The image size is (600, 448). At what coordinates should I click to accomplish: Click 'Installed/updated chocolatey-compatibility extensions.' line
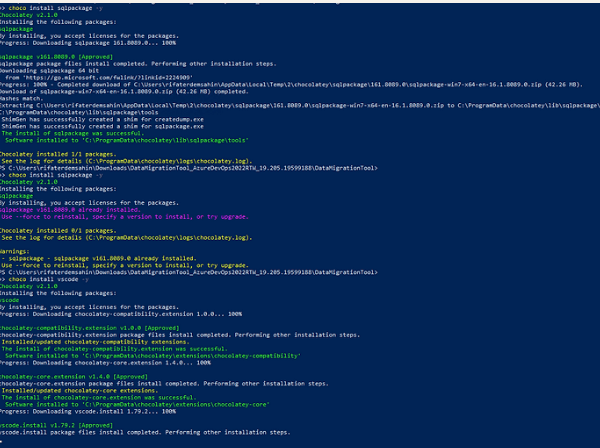coord(96,342)
